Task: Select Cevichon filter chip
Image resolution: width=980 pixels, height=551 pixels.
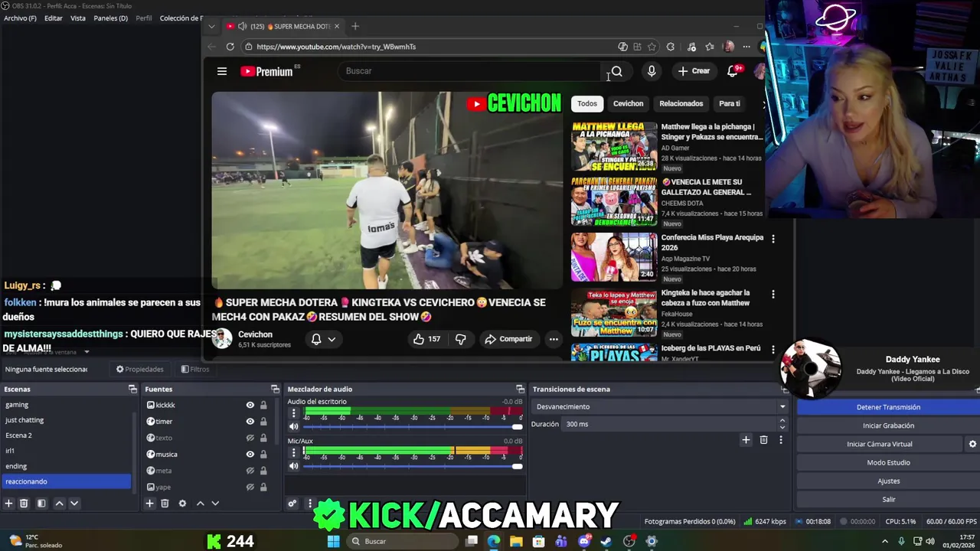Action: point(628,103)
